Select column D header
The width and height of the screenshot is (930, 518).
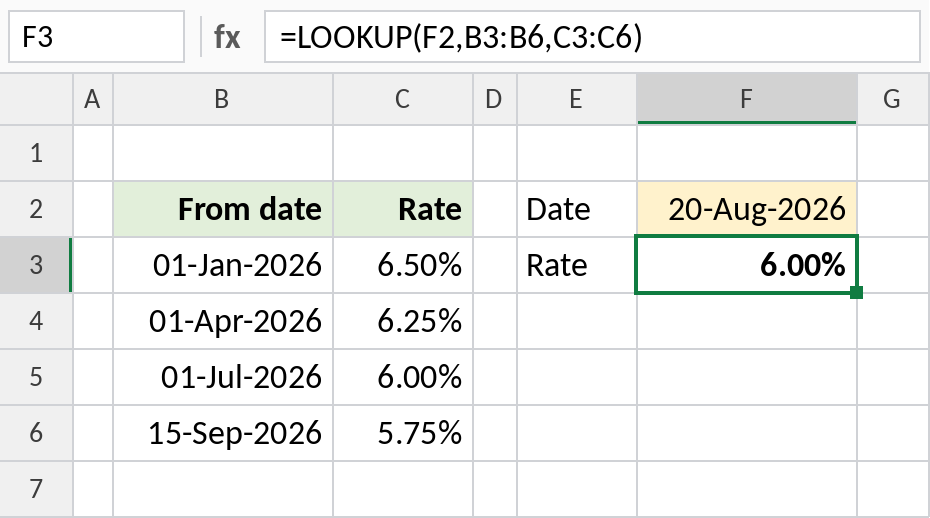(495, 99)
